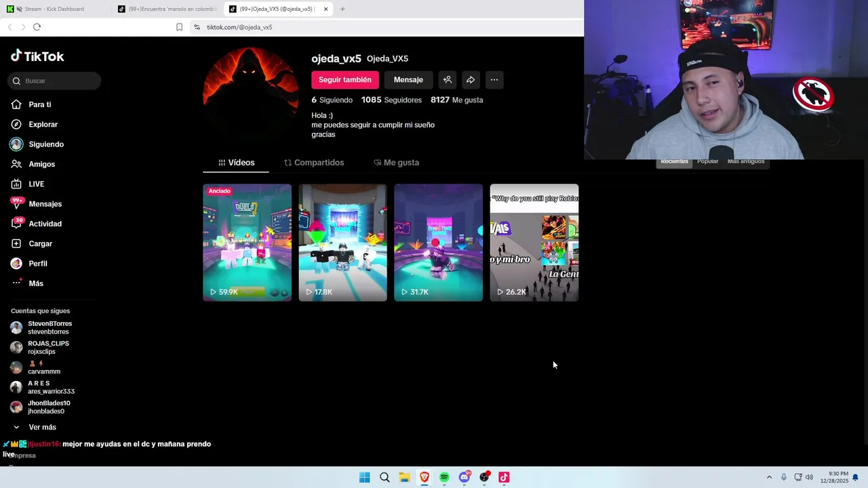The image size is (868, 488).
Task: Open a new browser tab
Action: [x=342, y=9]
